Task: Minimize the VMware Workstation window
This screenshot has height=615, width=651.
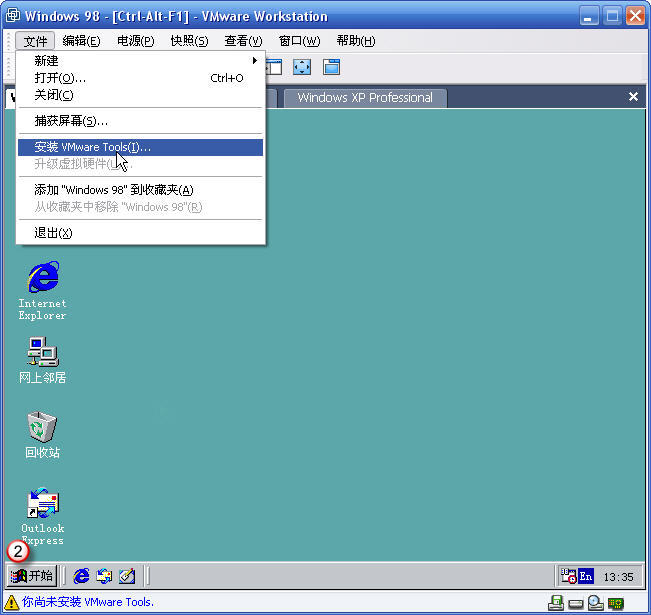Action: pos(588,17)
